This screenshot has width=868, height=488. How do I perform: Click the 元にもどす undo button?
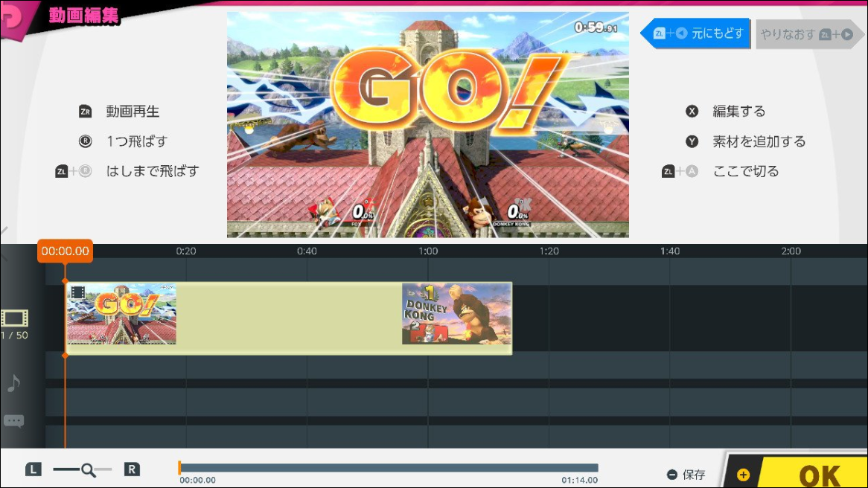pyautogui.click(x=695, y=33)
